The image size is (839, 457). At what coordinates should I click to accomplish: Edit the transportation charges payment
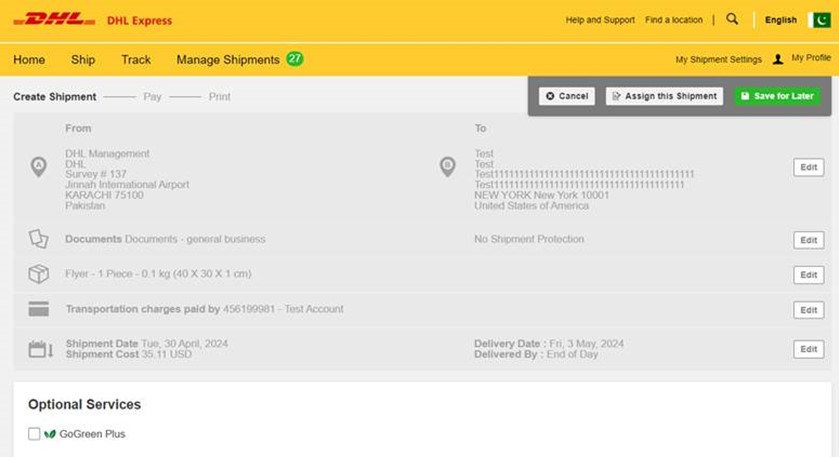click(x=809, y=310)
